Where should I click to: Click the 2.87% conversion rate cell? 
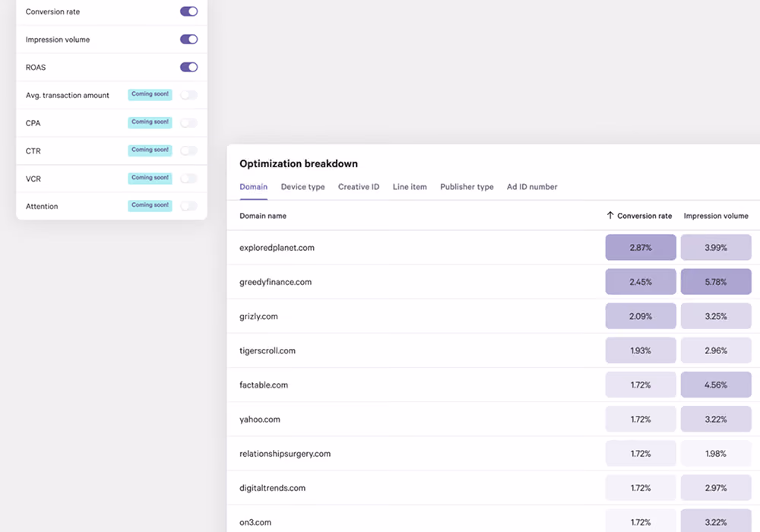coord(641,247)
